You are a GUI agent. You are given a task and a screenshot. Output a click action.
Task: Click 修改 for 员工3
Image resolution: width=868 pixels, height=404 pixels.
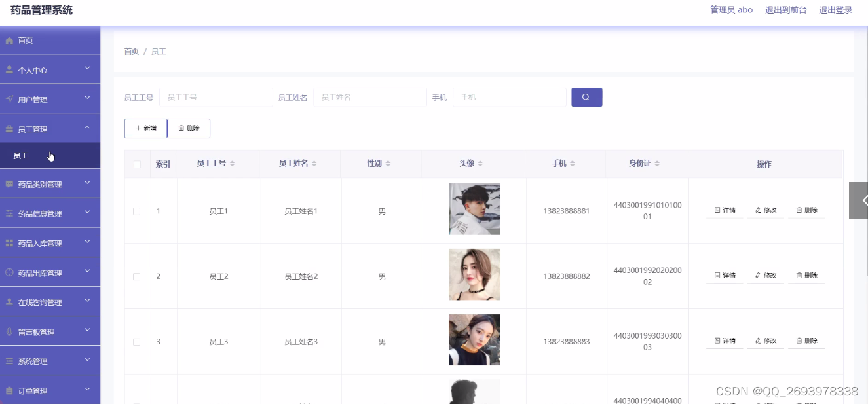pos(765,341)
